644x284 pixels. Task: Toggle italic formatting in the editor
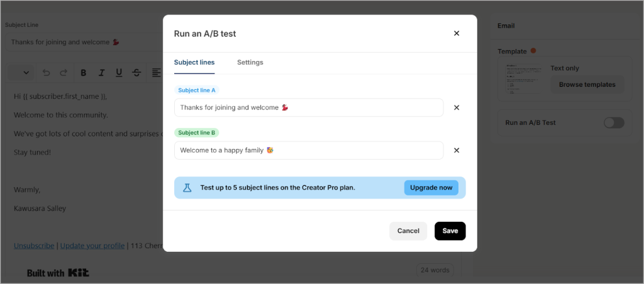tap(101, 73)
